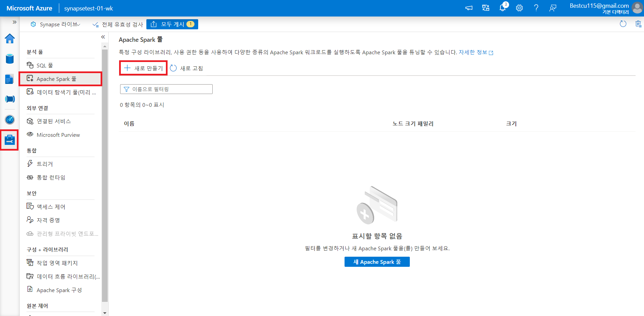The height and width of the screenshot is (316, 644).
Task: Select Apache Spark 풀 menu item
Action: (61, 79)
